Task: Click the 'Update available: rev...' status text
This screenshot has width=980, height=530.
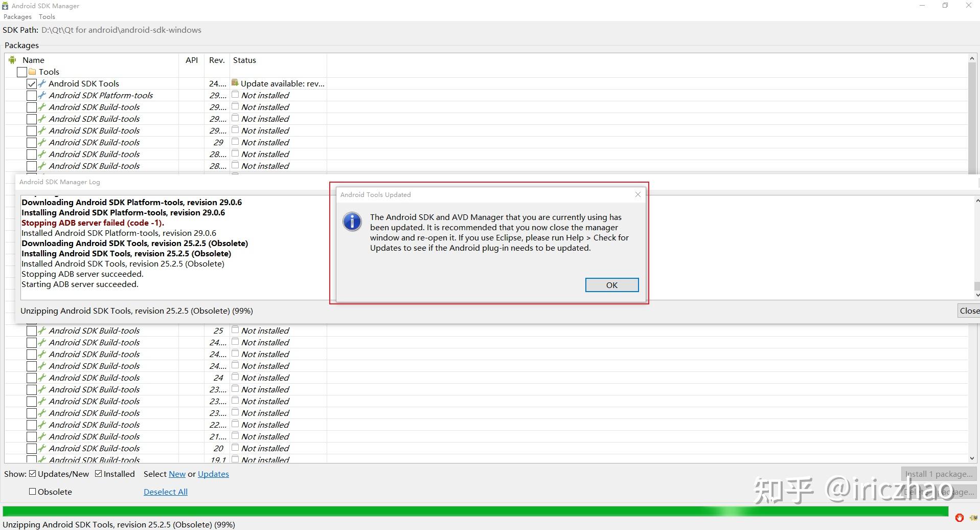Action: [283, 84]
